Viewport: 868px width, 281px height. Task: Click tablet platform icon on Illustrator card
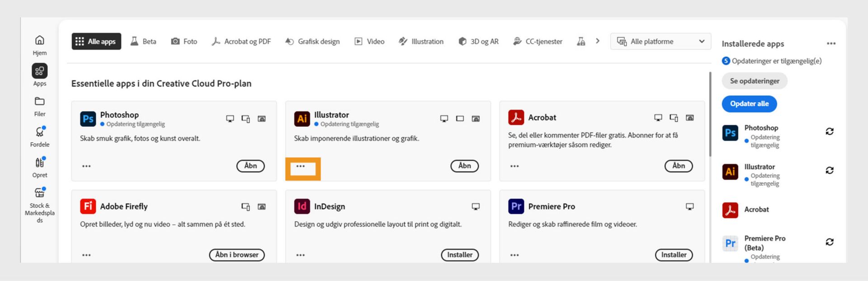click(x=460, y=119)
